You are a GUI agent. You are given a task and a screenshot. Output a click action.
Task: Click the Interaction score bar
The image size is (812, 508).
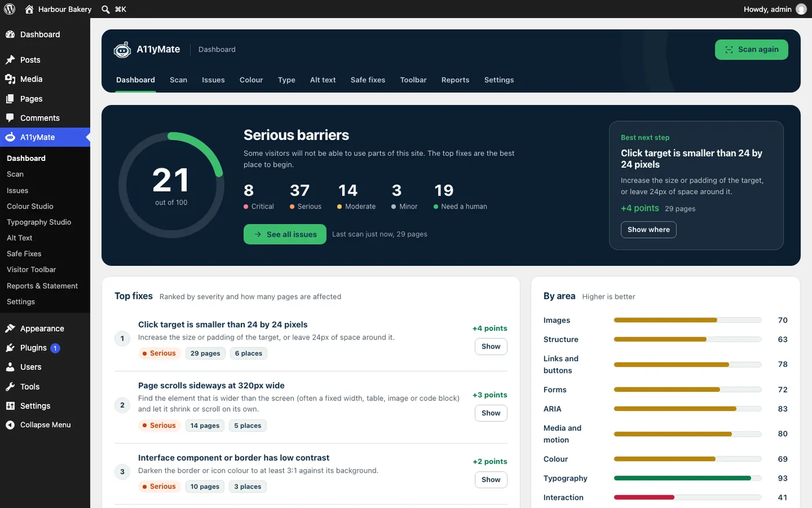[x=687, y=498]
